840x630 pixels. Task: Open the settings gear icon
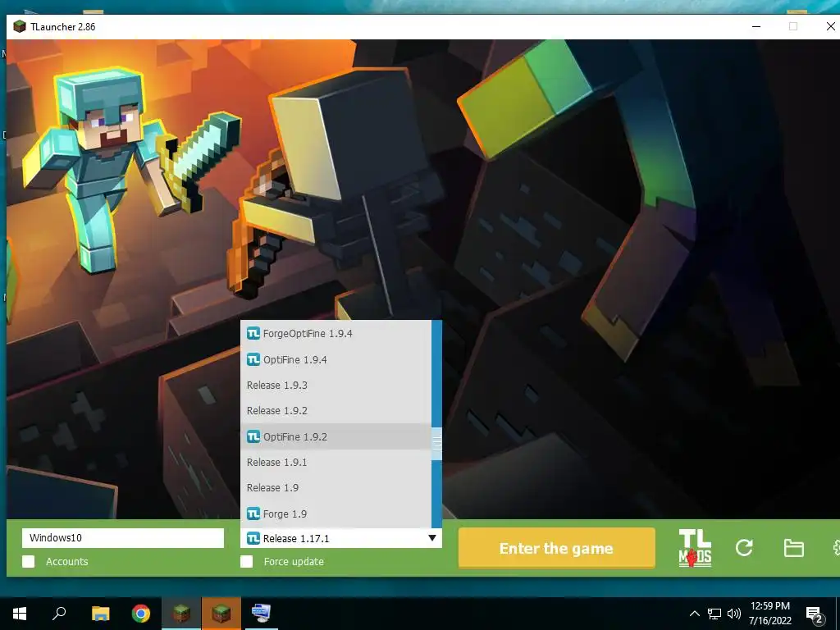click(836, 547)
